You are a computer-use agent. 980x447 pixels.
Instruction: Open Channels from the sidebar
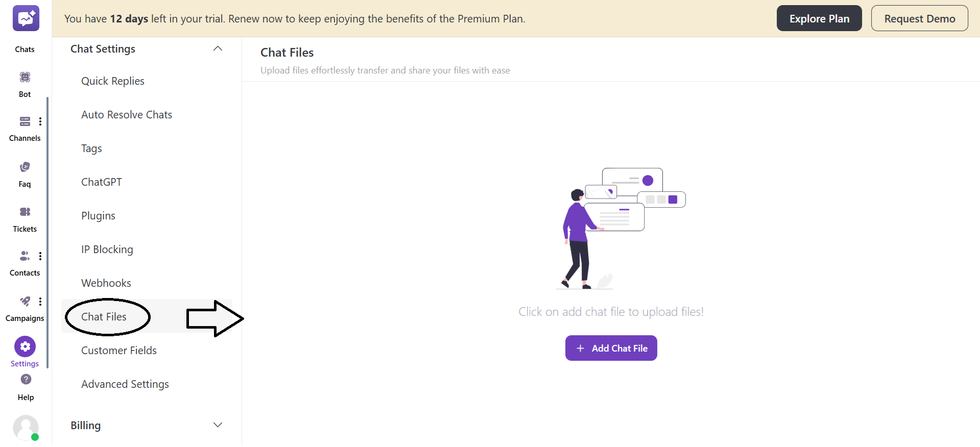[x=25, y=121]
